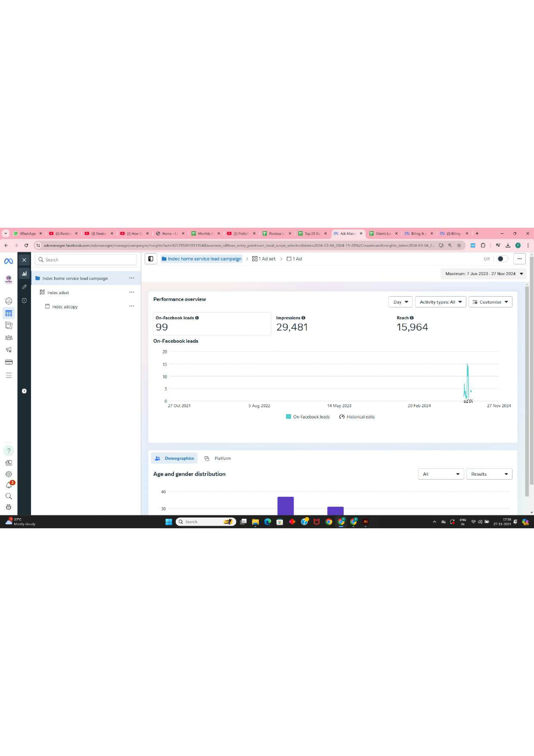Click the help question mark icon
This screenshot has height=756, width=534.
[9, 450]
